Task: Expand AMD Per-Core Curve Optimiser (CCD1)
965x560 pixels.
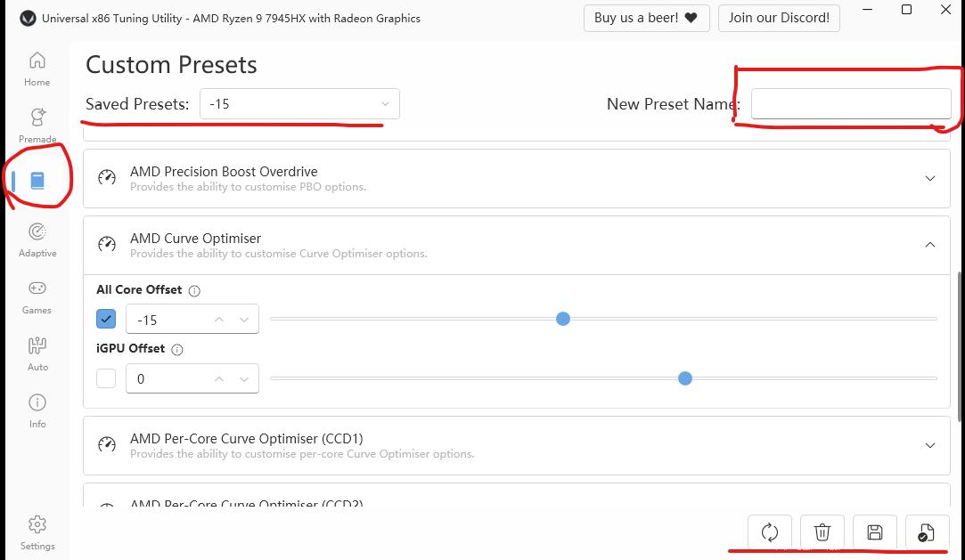Action: pos(930,445)
